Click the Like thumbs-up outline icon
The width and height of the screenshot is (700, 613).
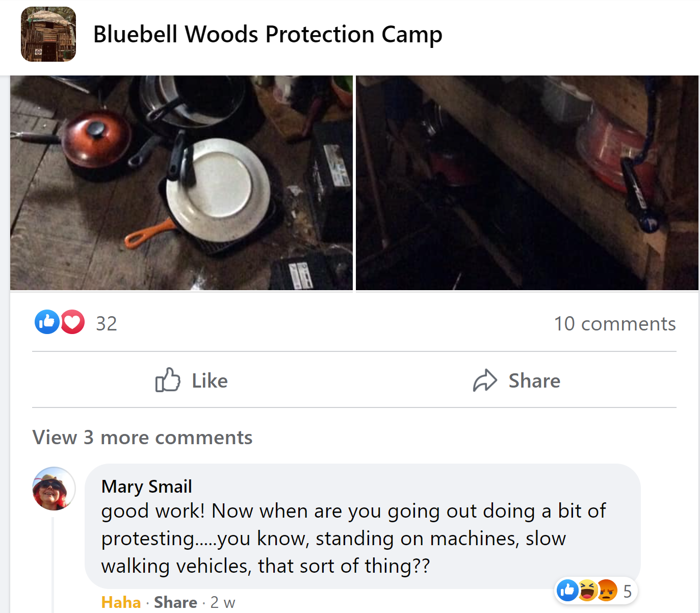pos(168,380)
